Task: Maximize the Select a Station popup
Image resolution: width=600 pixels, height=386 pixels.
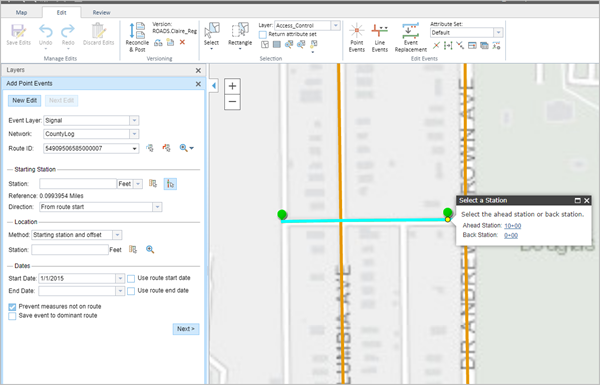Action: (x=577, y=200)
